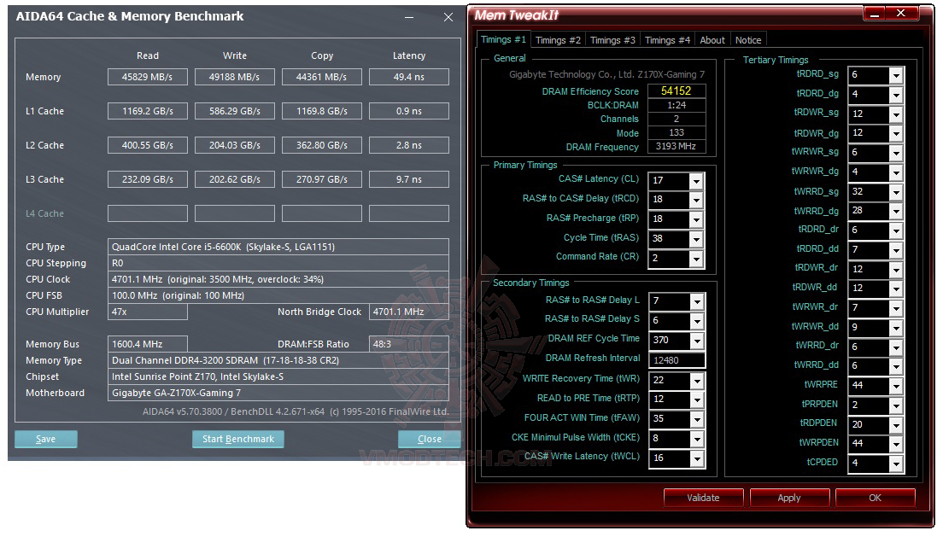
Task: Minimize the AIDA64 benchmark window
Action: tap(409, 17)
